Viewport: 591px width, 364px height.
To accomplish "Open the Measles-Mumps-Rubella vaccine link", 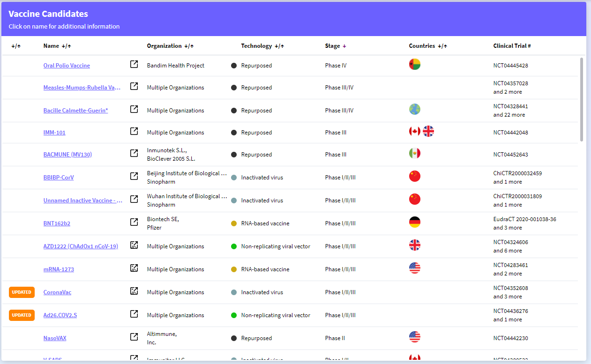I will tap(82, 88).
